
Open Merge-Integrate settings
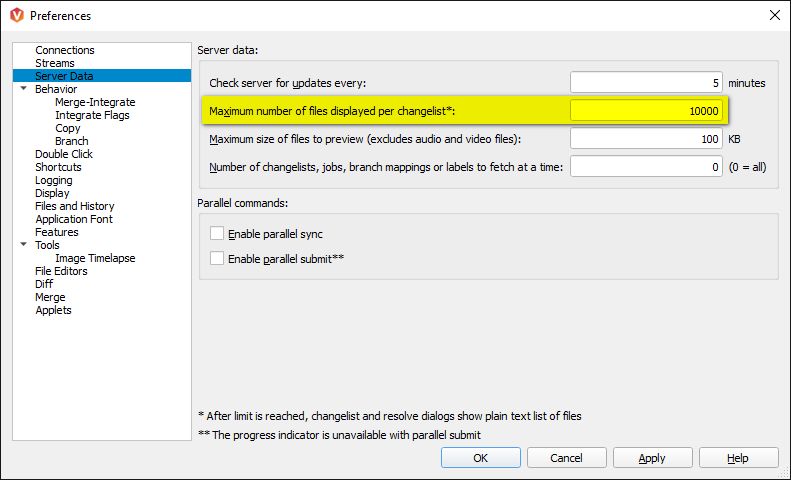pos(95,102)
